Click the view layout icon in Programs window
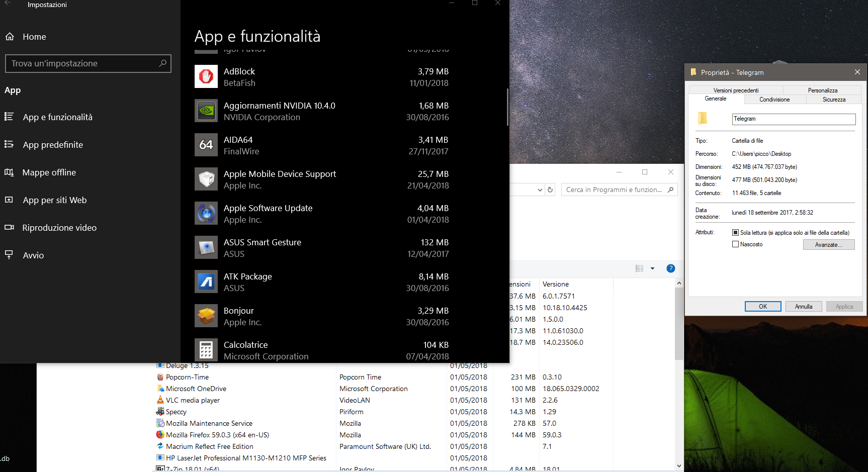Image resolution: width=868 pixels, height=472 pixels. pyautogui.click(x=639, y=268)
